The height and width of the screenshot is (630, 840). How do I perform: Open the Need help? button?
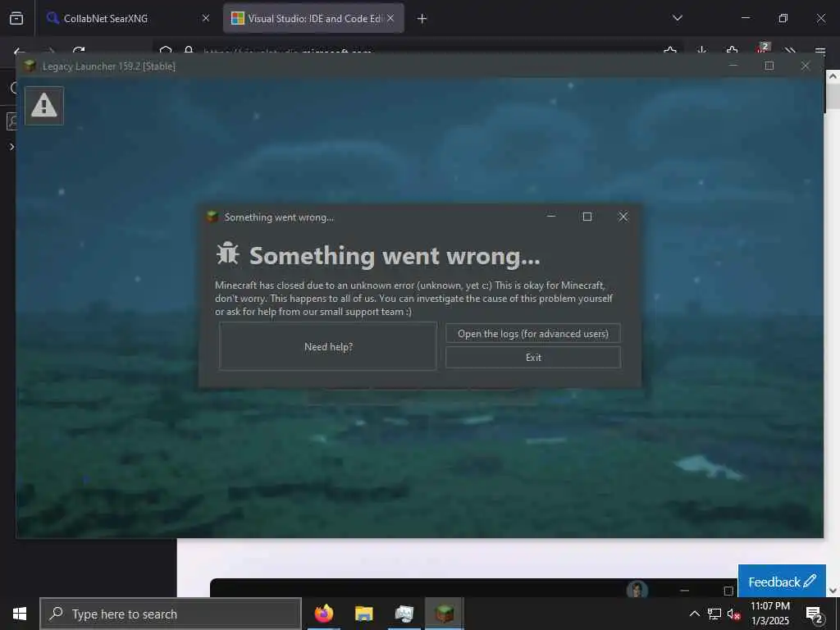pyautogui.click(x=328, y=347)
